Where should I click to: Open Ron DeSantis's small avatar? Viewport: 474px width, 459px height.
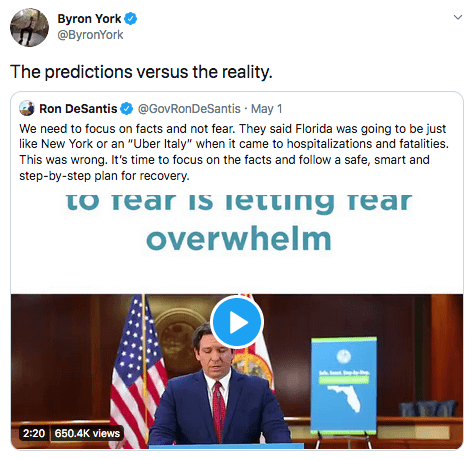tap(27, 108)
